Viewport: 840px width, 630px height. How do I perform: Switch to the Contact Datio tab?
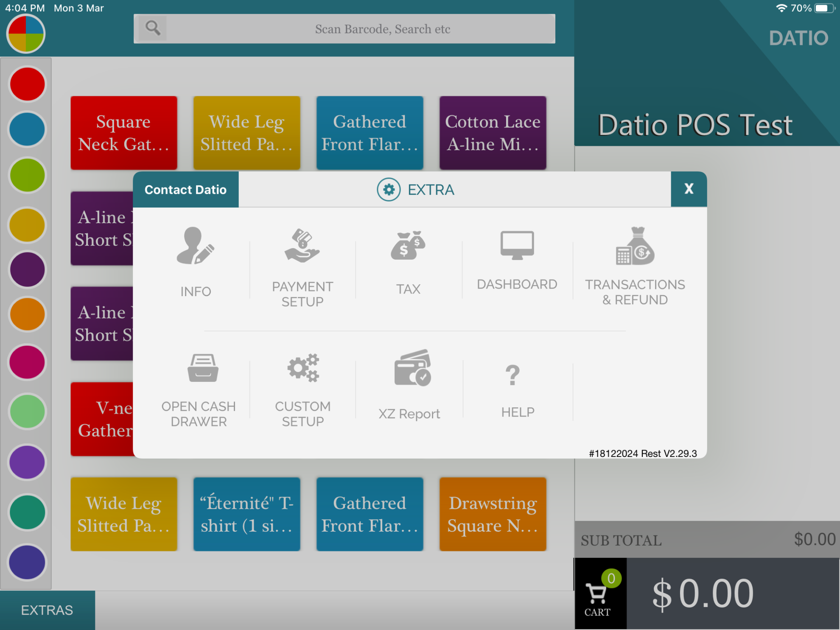point(186,190)
